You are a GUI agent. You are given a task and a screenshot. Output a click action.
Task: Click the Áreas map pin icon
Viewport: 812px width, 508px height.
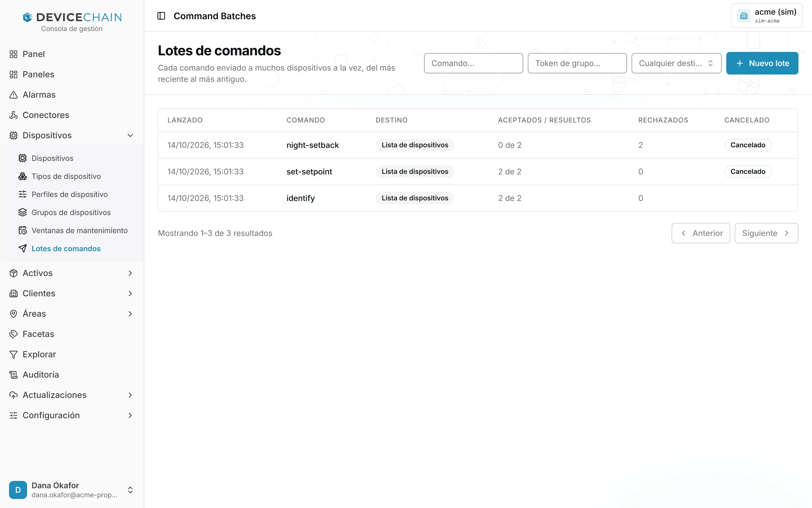14,314
